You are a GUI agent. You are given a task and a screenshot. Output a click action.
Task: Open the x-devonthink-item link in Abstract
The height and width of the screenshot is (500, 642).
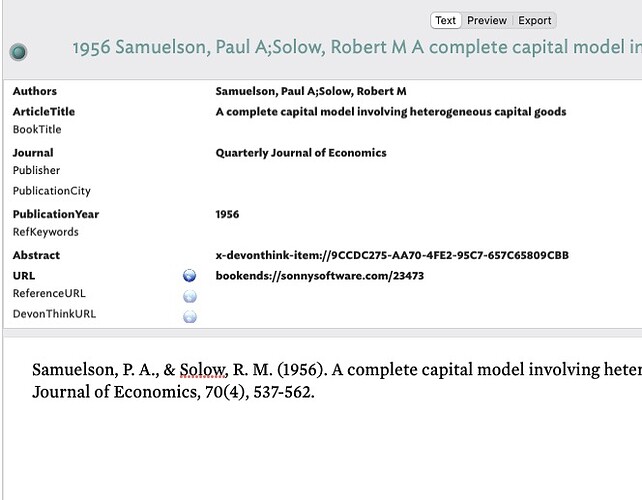click(392, 255)
